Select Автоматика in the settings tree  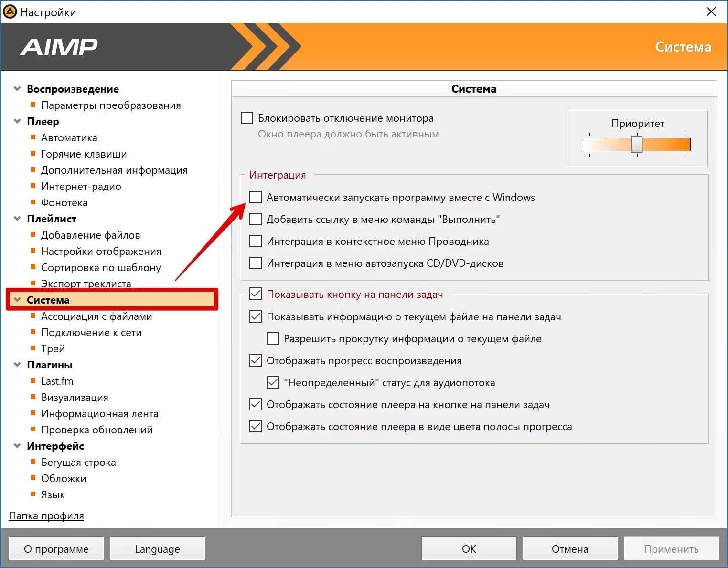tap(69, 137)
